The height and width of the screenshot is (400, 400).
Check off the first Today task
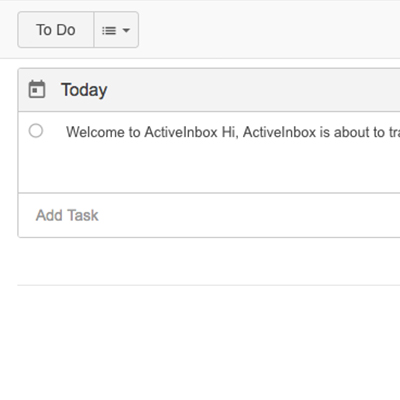point(36,131)
